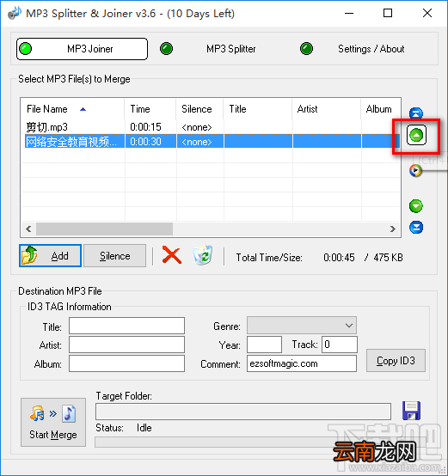Screen dimensions: 448x476
Task: Click the ID3 Title input field
Action: click(x=126, y=326)
